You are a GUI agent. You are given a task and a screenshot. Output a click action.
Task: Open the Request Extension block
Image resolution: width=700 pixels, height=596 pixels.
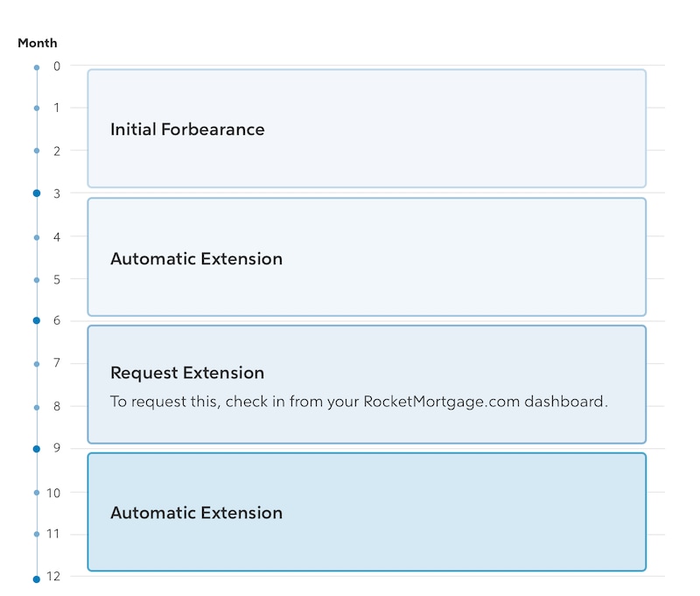(x=367, y=384)
